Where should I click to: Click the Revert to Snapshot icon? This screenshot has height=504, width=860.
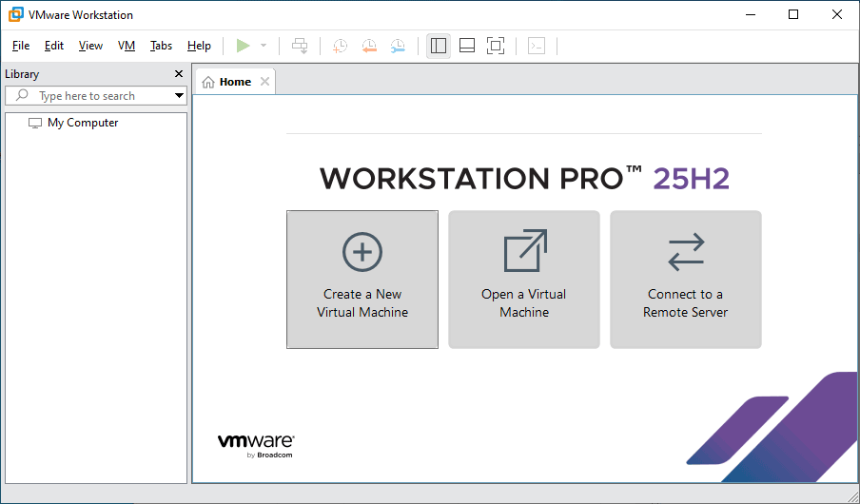pyautogui.click(x=369, y=46)
